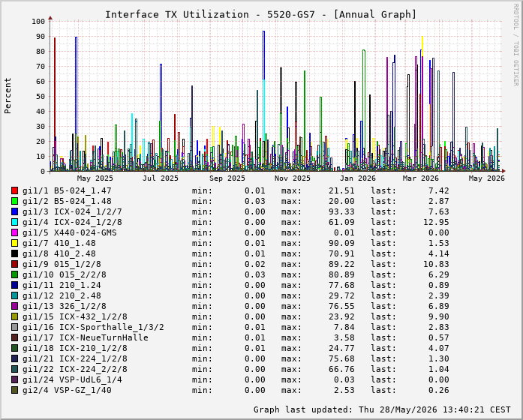The image size is (523, 420).
Task: Click the magenta swatch for gi1/5 X440-024-GMS
Action: point(14,232)
